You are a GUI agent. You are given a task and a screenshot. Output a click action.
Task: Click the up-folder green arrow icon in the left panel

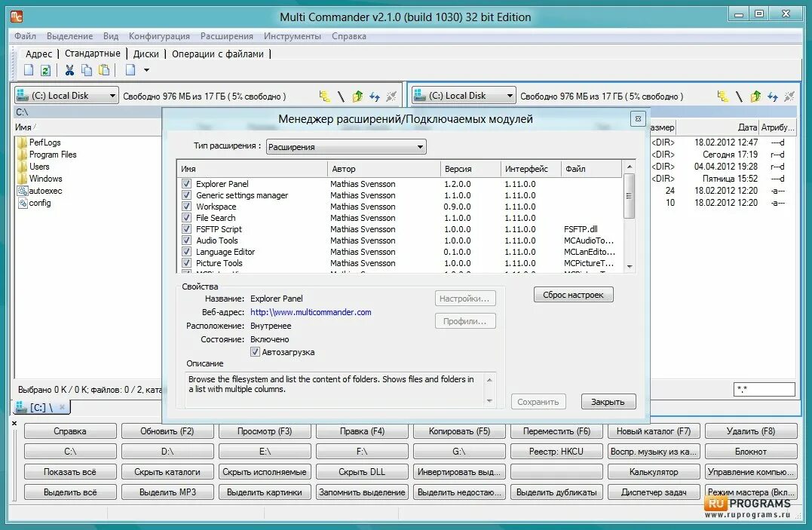pyautogui.click(x=358, y=96)
